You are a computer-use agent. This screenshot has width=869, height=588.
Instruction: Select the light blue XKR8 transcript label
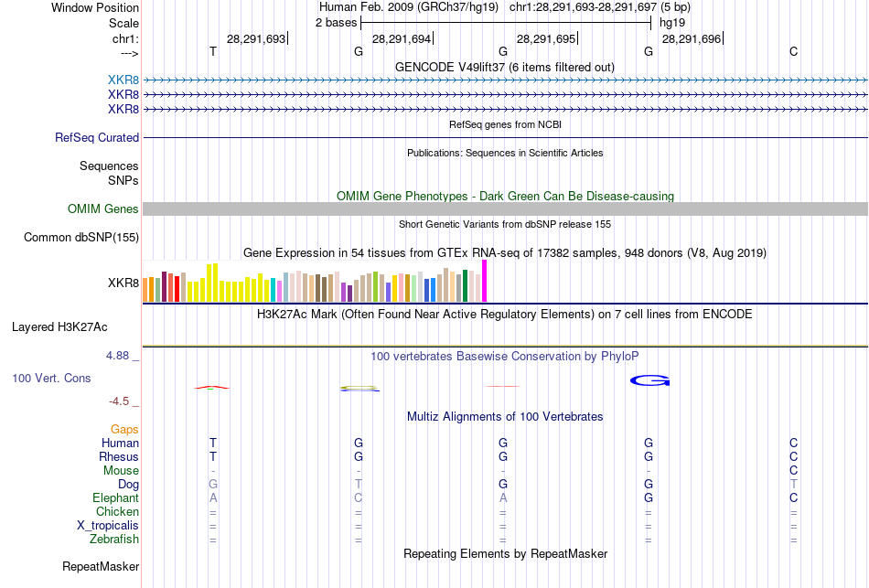(x=123, y=80)
